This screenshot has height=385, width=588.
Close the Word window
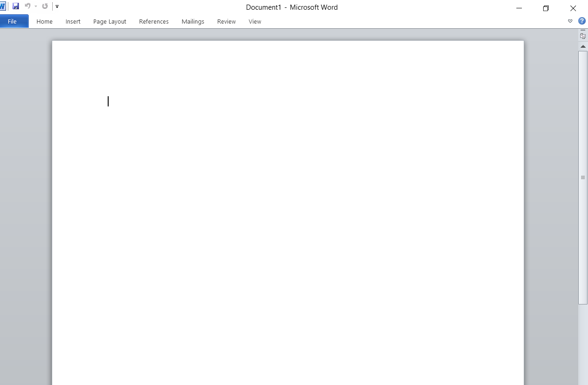click(573, 8)
